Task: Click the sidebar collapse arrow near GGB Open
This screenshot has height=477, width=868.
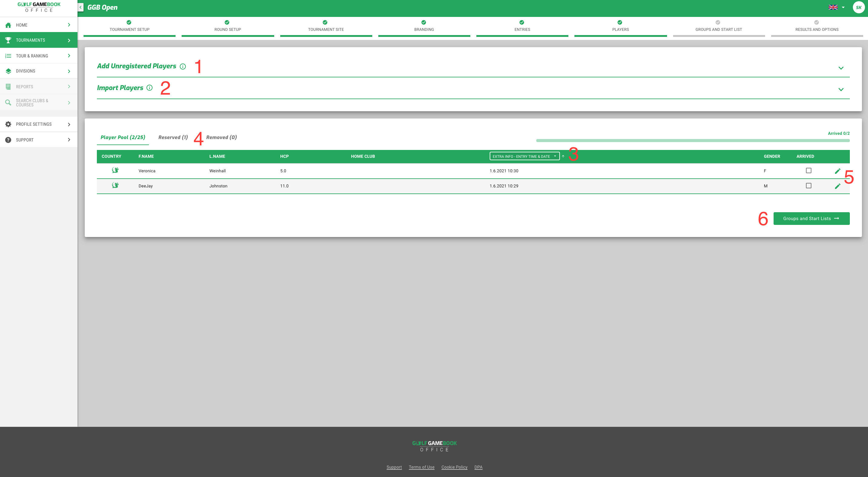Action: pyautogui.click(x=80, y=7)
